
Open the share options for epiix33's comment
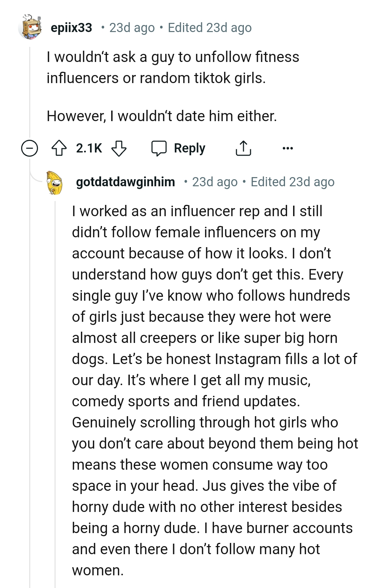pos(243,148)
